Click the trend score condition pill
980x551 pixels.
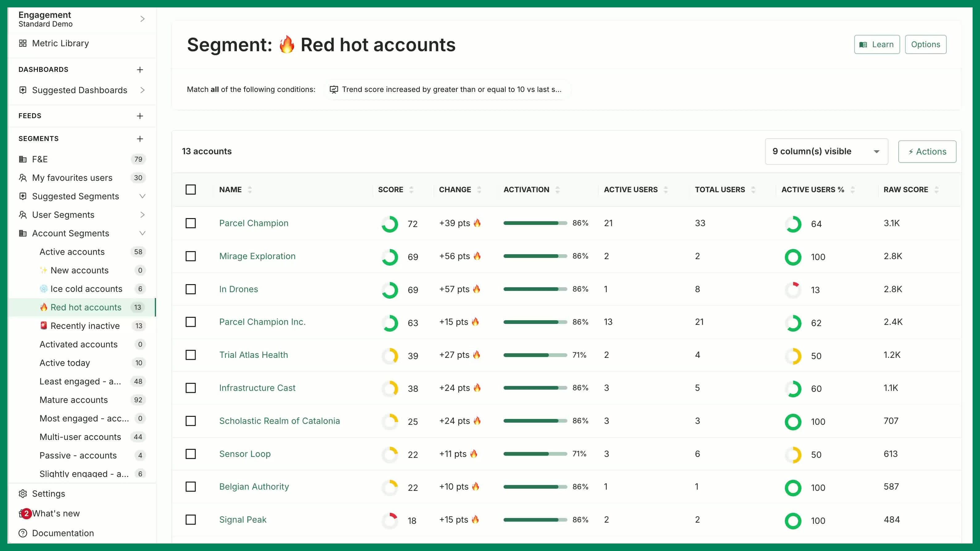point(447,89)
